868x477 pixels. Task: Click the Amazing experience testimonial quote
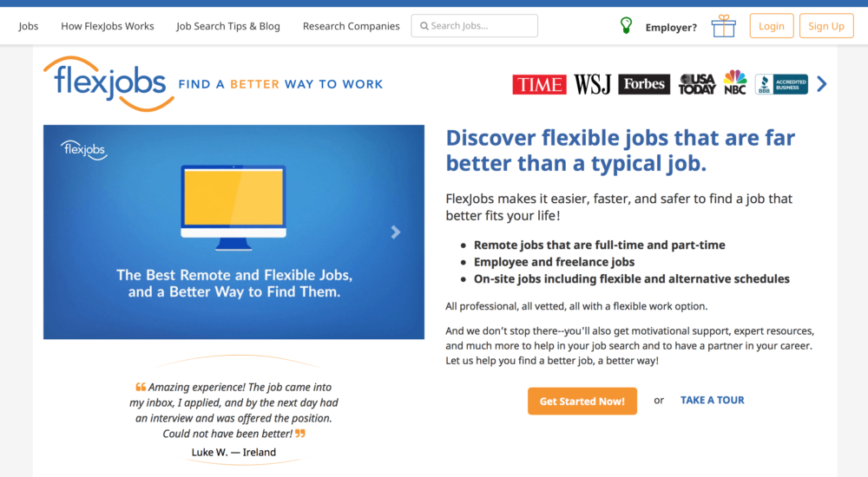click(233, 410)
